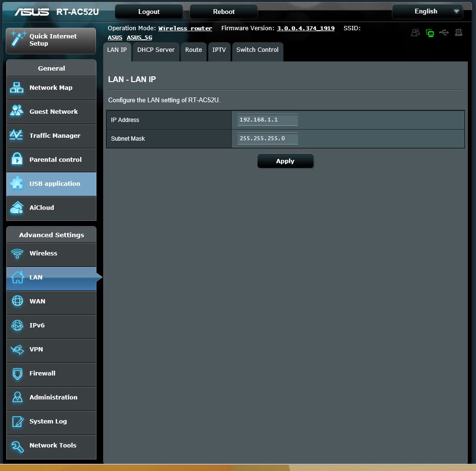
Task: Open Network Tools page
Action: tap(51, 447)
